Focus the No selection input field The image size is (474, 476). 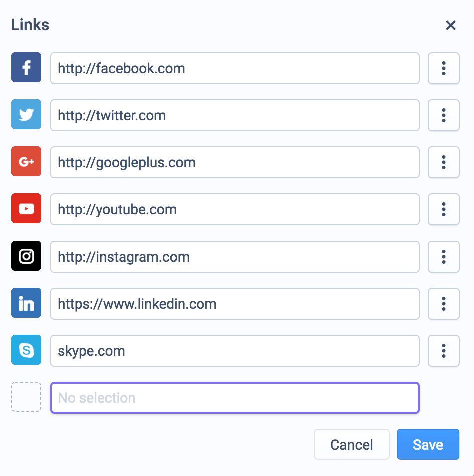(235, 398)
